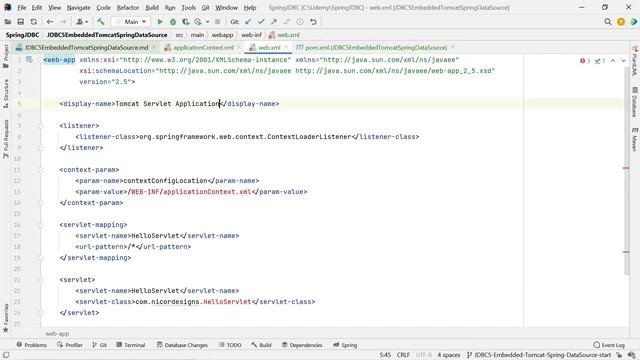This screenshot has width=640, height=360.
Task: Navigate back with left arrow icon
Action: [x=50, y=22]
